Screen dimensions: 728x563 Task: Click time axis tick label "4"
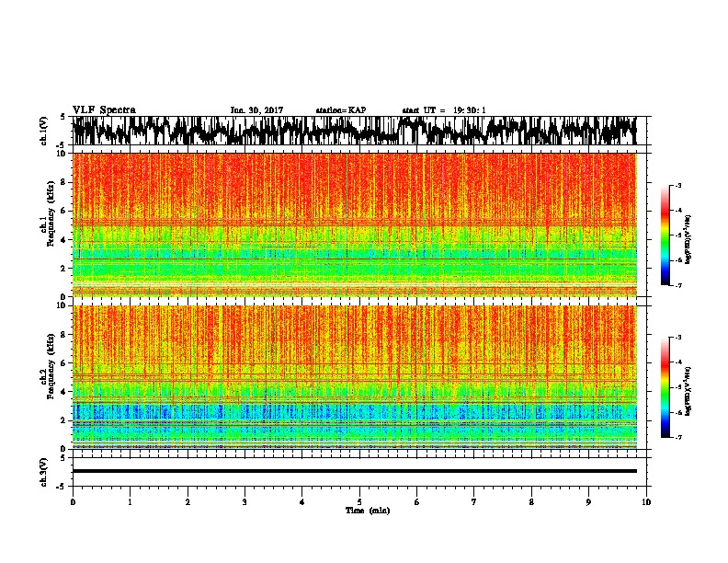(x=302, y=502)
